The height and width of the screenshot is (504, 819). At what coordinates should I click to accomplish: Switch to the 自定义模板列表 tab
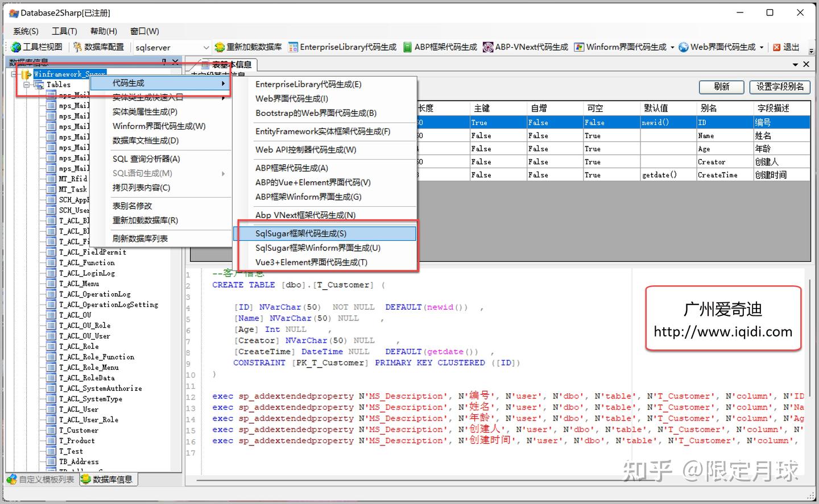(x=40, y=480)
